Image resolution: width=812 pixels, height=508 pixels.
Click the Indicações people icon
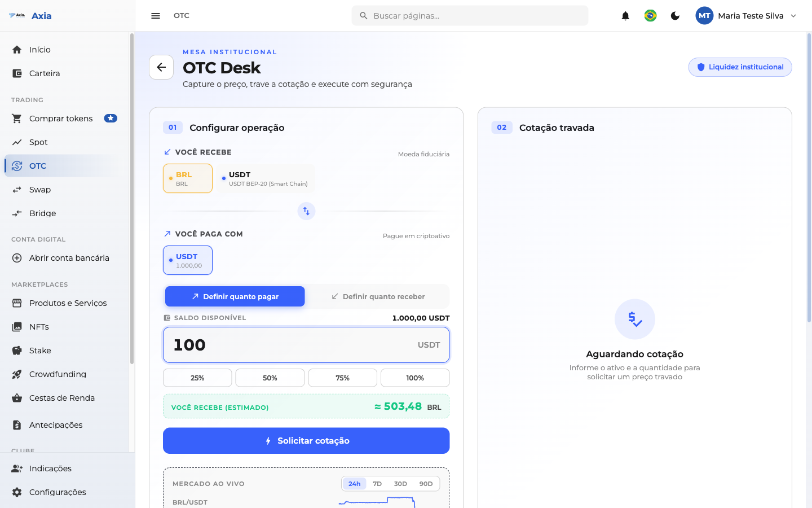(x=17, y=468)
